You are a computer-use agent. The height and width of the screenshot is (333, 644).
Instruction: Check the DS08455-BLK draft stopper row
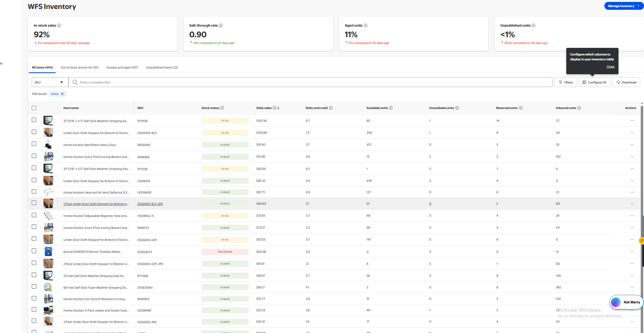(x=34, y=132)
